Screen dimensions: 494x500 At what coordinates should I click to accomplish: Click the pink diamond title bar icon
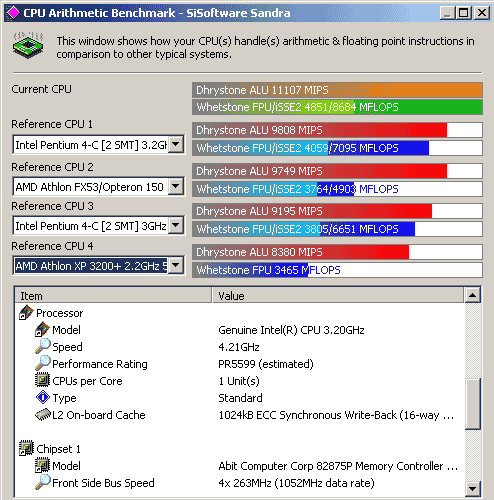pos(13,13)
